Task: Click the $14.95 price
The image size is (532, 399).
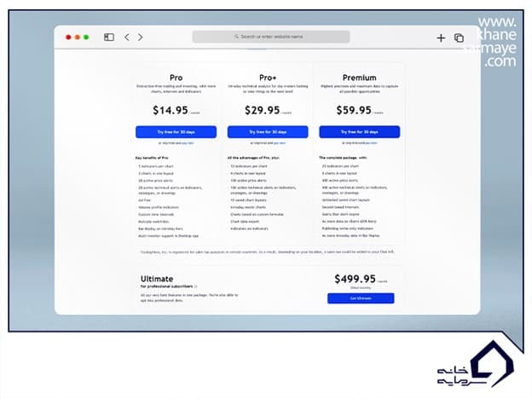Action: (x=171, y=110)
